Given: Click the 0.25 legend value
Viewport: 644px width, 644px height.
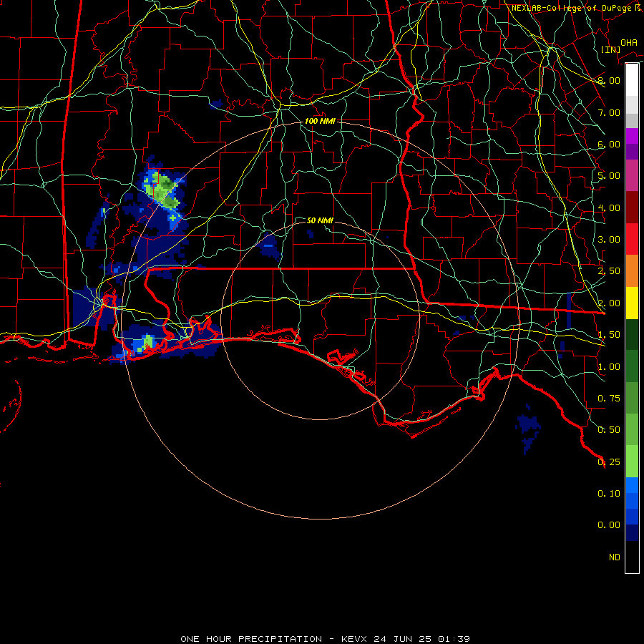Looking at the screenshot, I should (609, 462).
